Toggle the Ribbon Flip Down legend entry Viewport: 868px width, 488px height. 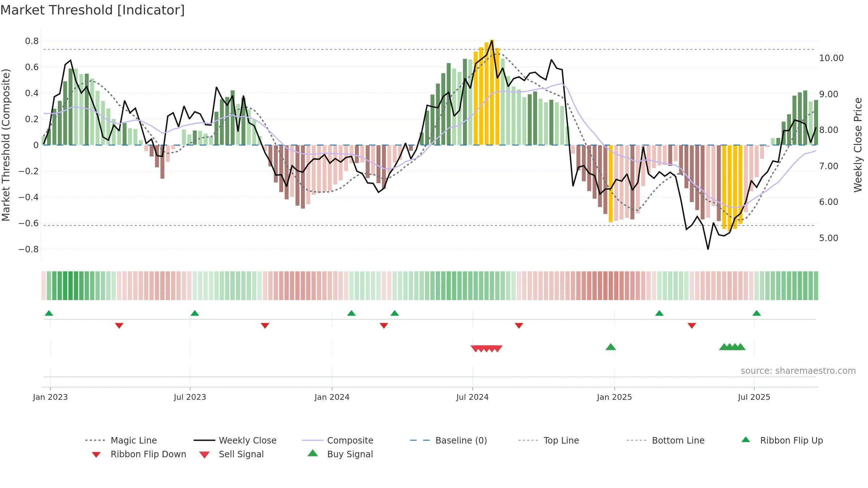click(139, 454)
